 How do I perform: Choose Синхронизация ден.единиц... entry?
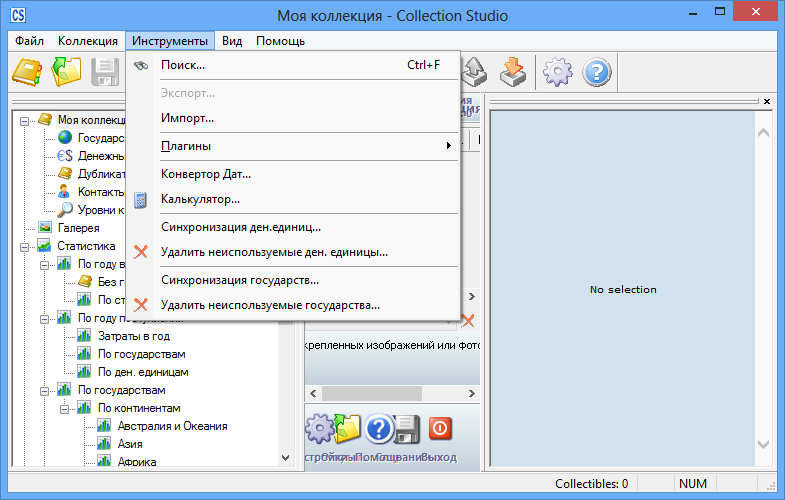pos(293,227)
